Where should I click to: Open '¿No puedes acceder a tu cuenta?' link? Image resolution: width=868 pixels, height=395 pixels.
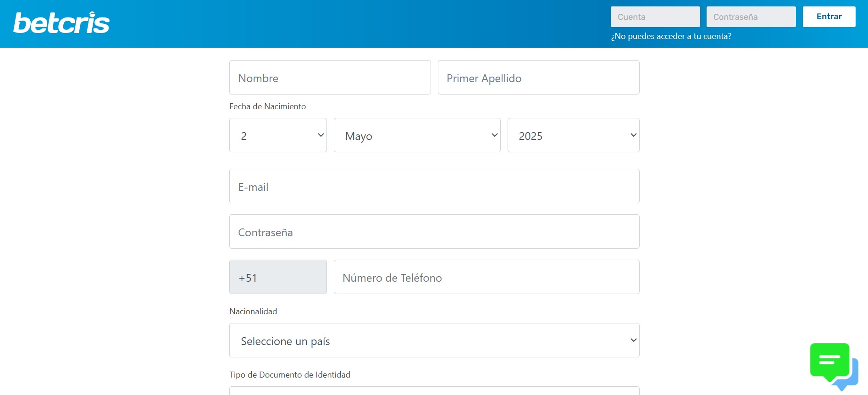[x=671, y=36]
